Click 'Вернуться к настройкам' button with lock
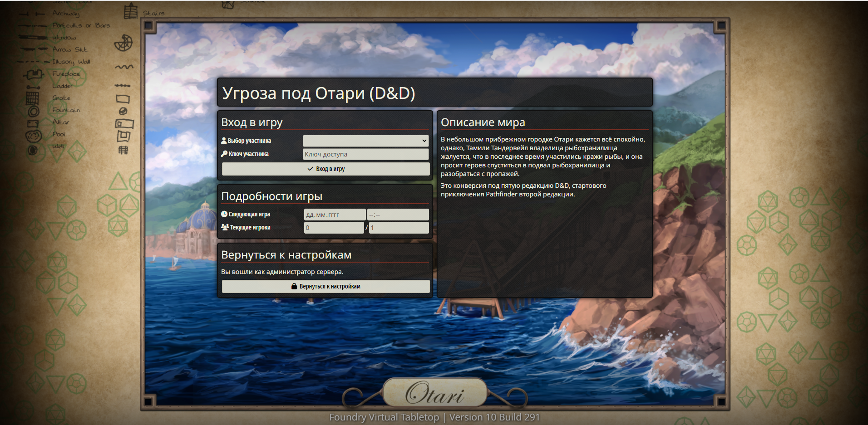 pyautogui.click(x=325, y=286)
